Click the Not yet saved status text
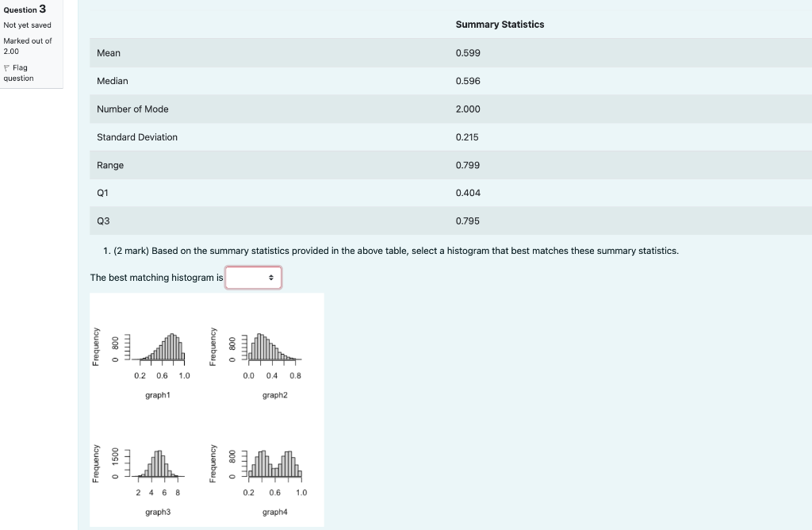Viewport: 812px width, 530px height. click(26, 25)
